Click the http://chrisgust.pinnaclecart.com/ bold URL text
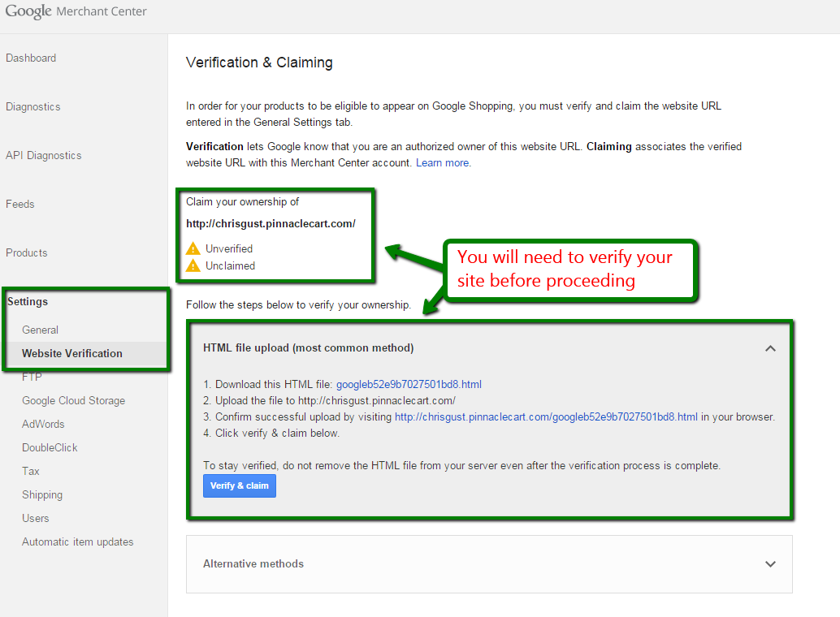This screenshot has height=617, width=840. (x=271, y=224)
